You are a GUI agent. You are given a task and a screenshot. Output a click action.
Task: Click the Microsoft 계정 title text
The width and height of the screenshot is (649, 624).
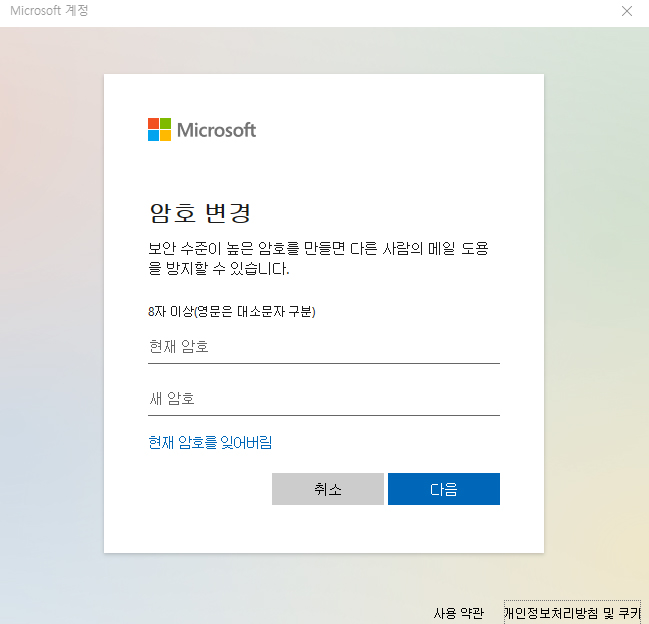49,11
